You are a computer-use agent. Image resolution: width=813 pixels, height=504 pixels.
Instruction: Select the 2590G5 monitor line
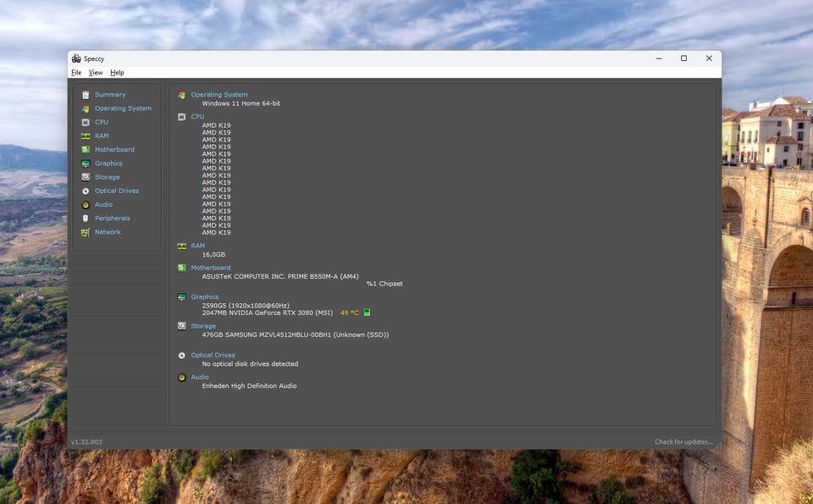tap(246, 306)
